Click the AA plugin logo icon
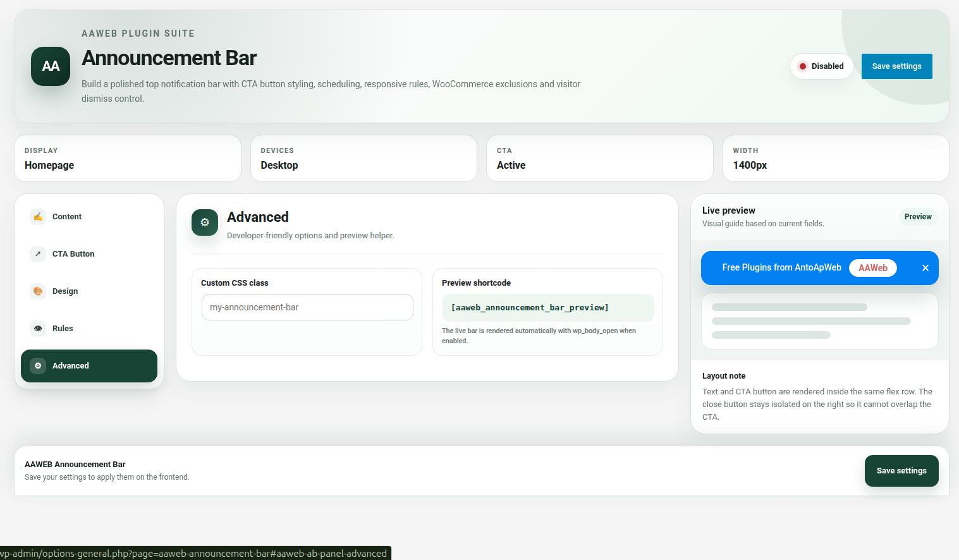959x560 pixels. (x=51, y=66)
